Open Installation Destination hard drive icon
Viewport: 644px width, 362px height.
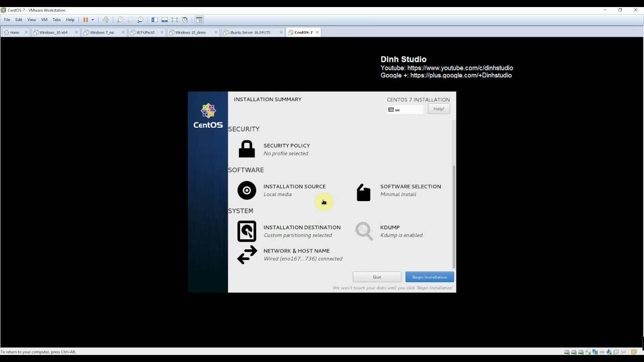247,231
